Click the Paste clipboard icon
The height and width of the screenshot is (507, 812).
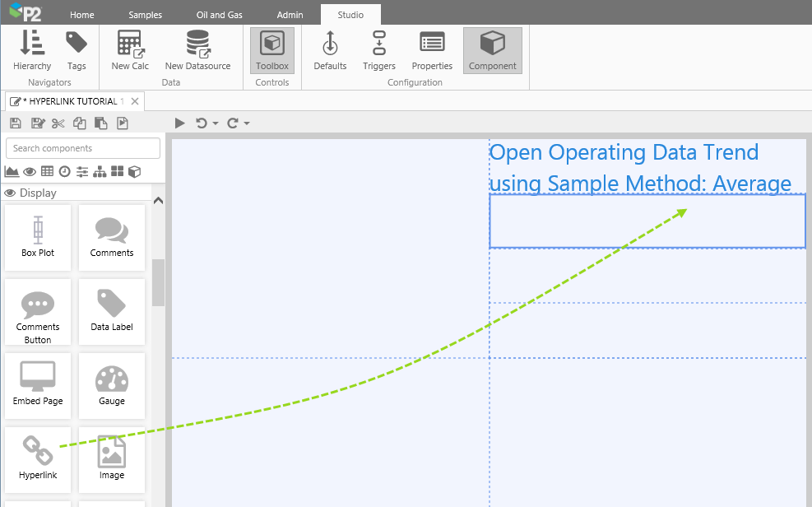(100, 123)
